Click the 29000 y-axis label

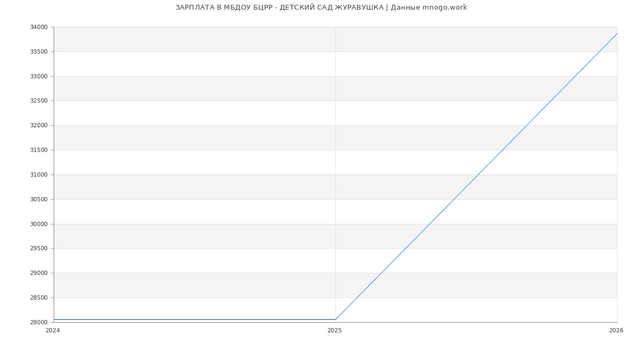point(40,273)
